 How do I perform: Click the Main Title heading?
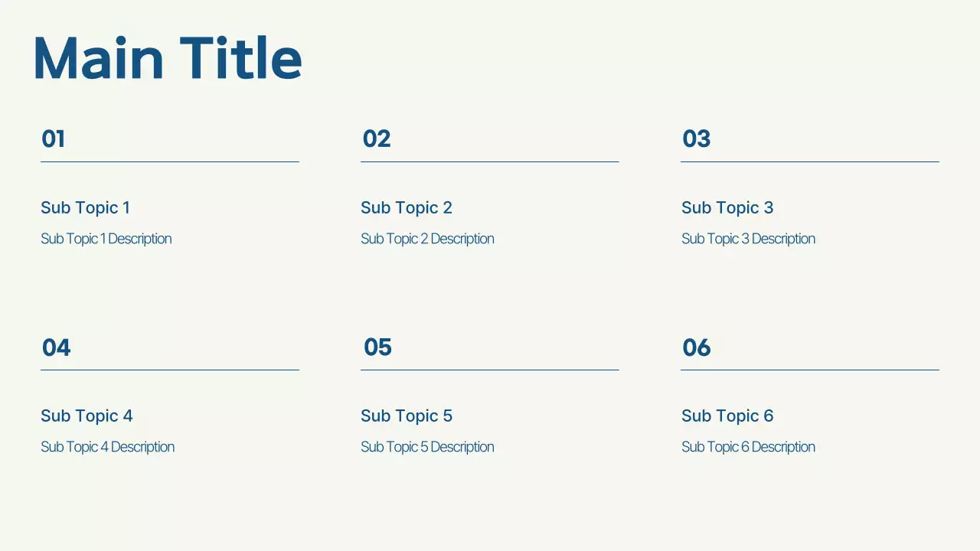point(168,59)
